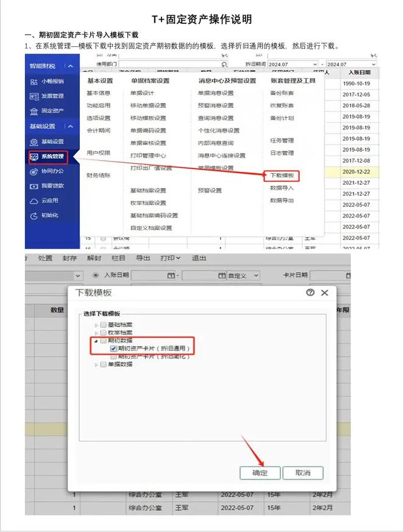Open 下载模板 menu entry

tap(282, 176)
